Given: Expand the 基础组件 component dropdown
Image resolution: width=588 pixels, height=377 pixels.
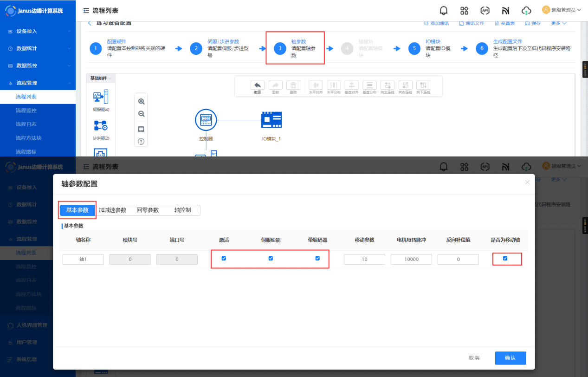Looking at the screenshot, I should tap(101, 78).
